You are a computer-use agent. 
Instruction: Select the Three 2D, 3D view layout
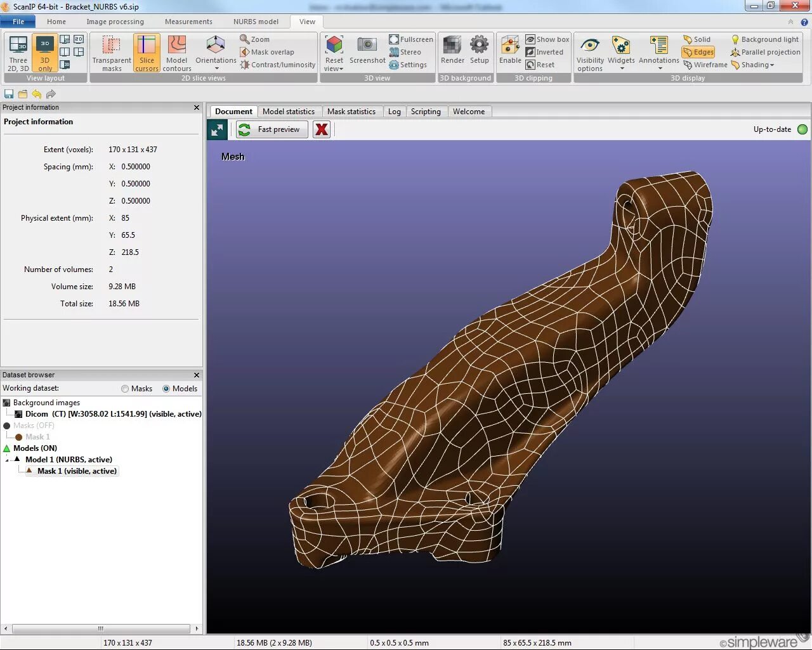point(18,53)
